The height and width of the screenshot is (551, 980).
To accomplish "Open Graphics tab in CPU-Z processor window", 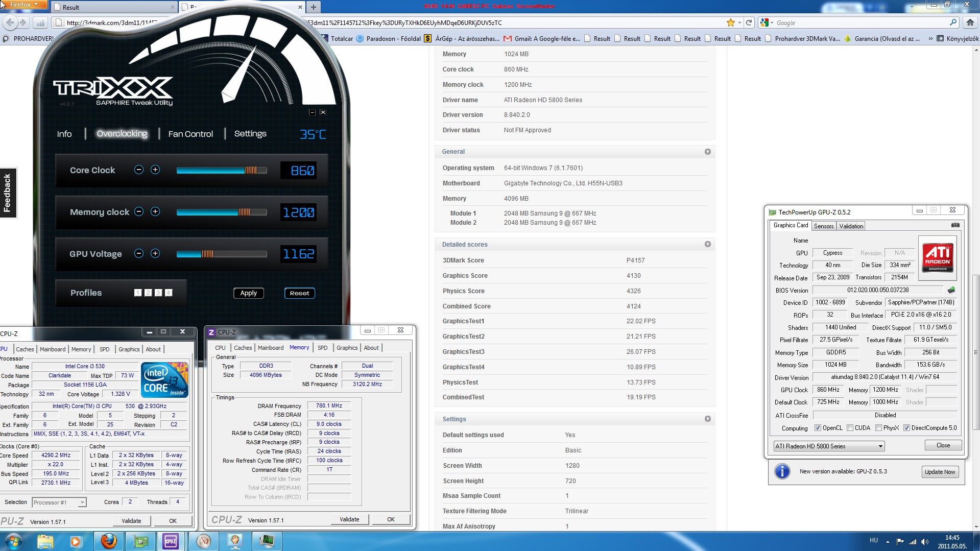I will pyautogui.click(x=129, y=349).
